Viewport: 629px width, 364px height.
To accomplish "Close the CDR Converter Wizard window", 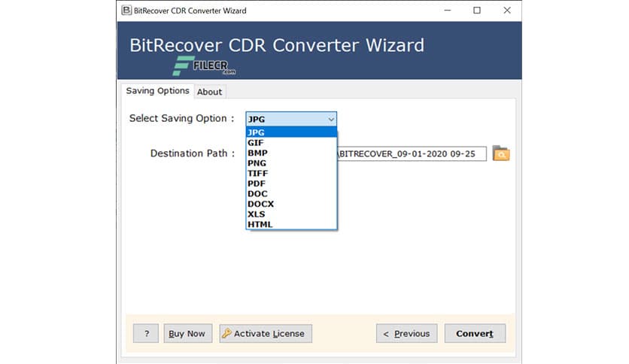I will pyautogui.click(x=507, y=11).
